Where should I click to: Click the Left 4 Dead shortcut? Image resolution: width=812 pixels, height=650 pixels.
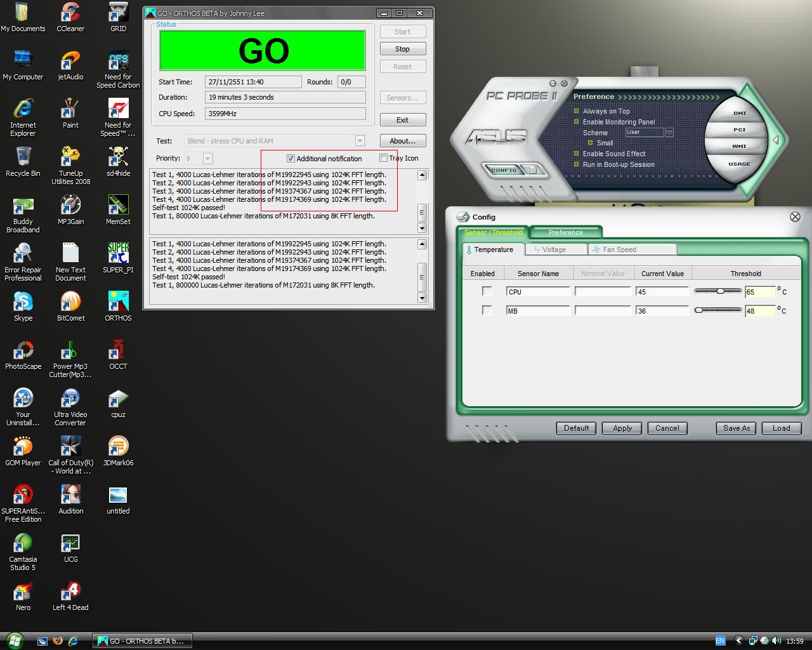pyautogui.click(x=70, y=596)
